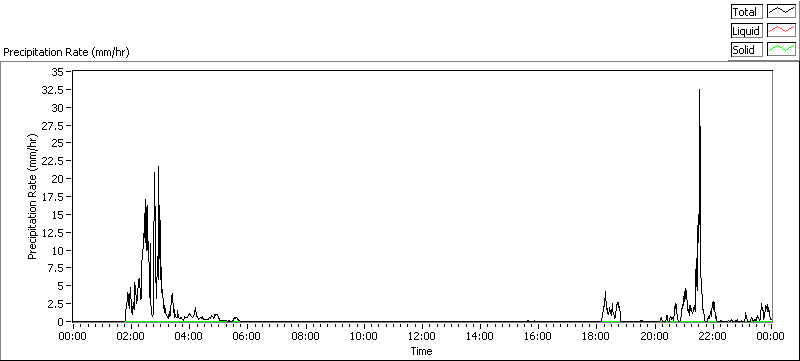Click the 21.5 mm/hr peak near 03:00
Image resolution: width=800 pixels, height=361 pixels.
[x=158, y=168]
